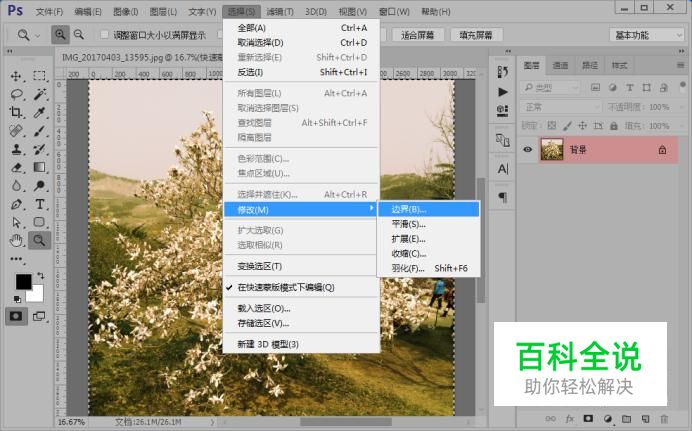
Task: Select the Blur tool
Action: coord(16,186)
